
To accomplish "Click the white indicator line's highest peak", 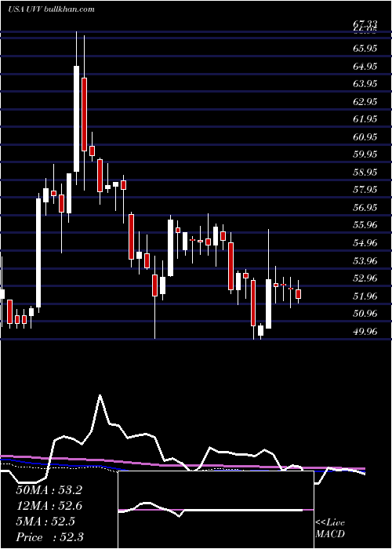I will 100,395.
